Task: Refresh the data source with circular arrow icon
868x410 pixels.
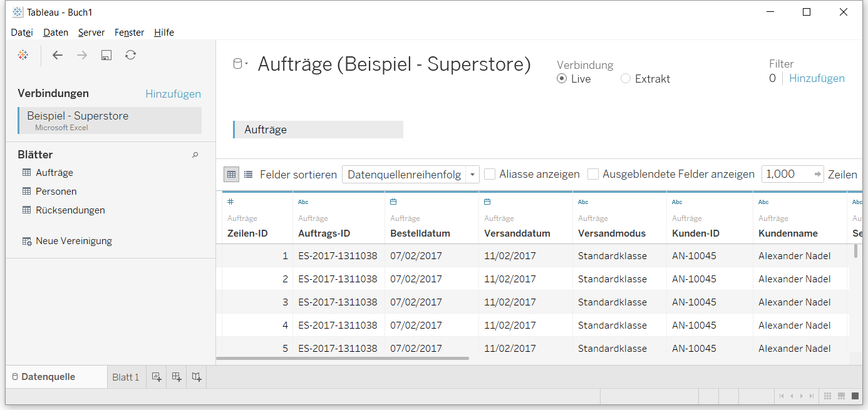Action: tap(130, 55)
